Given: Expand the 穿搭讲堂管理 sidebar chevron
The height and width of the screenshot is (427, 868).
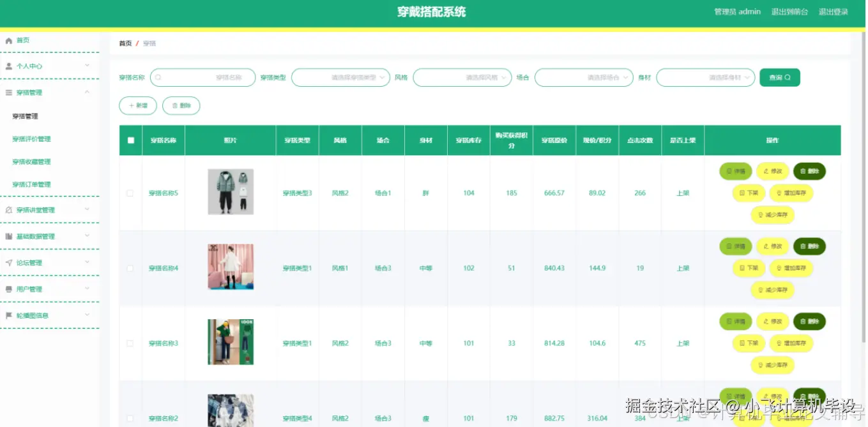Looking at the screenshot, I should tap(88, 209).
